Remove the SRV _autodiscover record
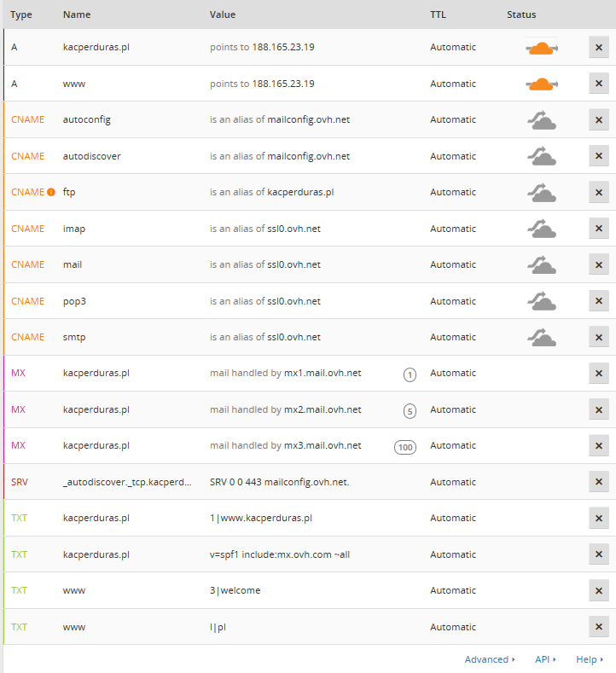Image resolution: width=616 pixels, height=673 pixels. 598,482
